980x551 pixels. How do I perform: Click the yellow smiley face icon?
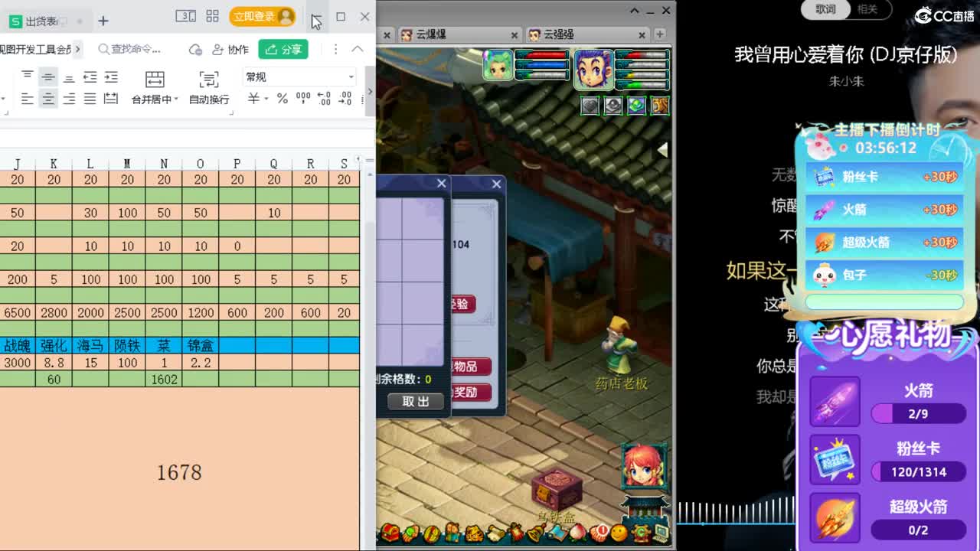(x=619, y=533)
